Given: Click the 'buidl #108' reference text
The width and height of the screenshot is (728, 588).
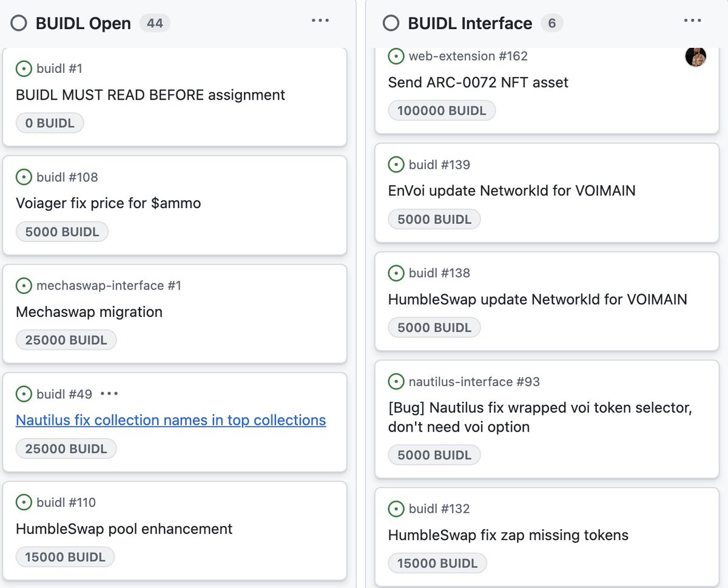Looking at the screenshot, I should 67,177.
